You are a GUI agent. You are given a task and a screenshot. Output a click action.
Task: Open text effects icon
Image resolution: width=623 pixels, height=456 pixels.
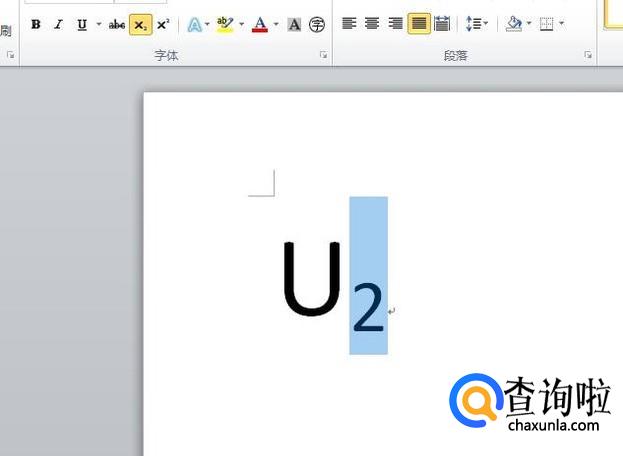194,24
